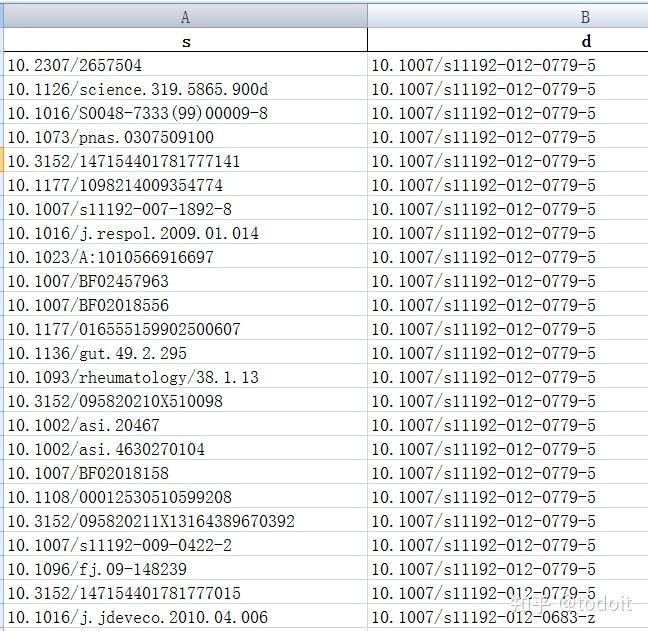Select cell 10.1002/asi.20467

(x=185, y=424)
